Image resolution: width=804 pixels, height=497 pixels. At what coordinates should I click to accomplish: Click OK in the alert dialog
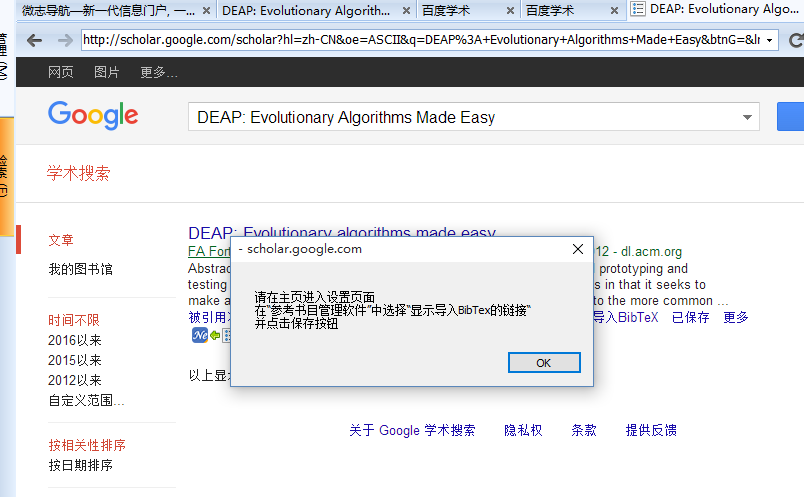click(544, 363)
